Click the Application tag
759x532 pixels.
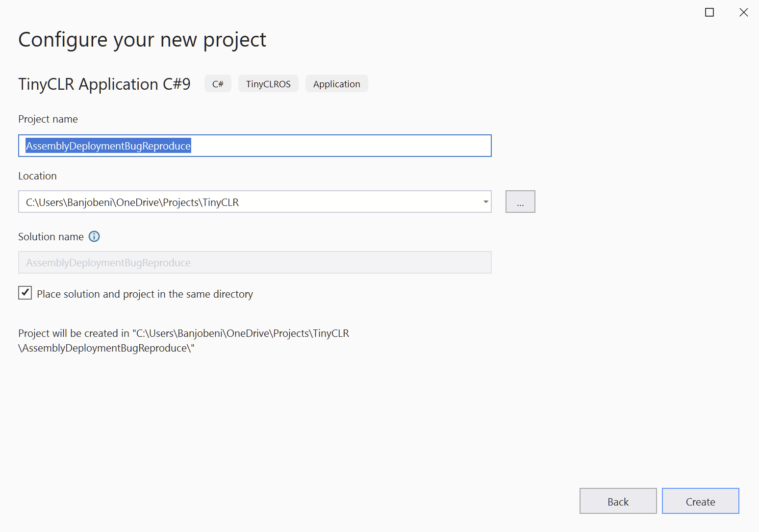[x=336, y=84]
